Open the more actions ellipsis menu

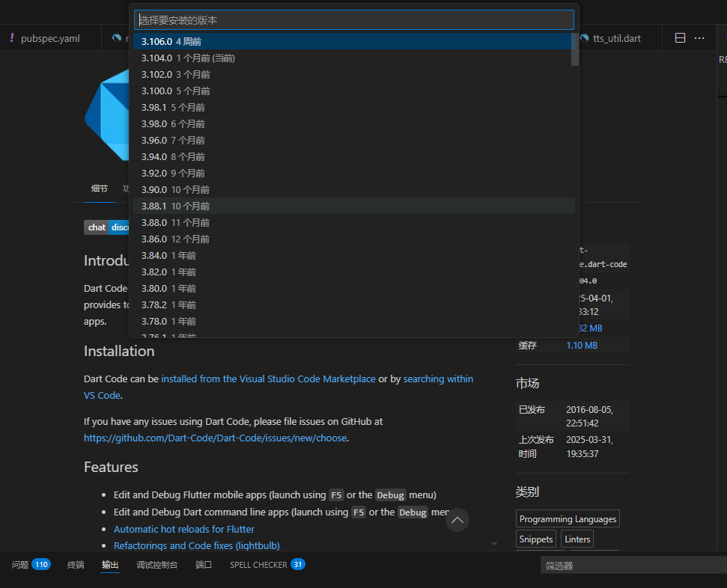(x=699, y=37)
